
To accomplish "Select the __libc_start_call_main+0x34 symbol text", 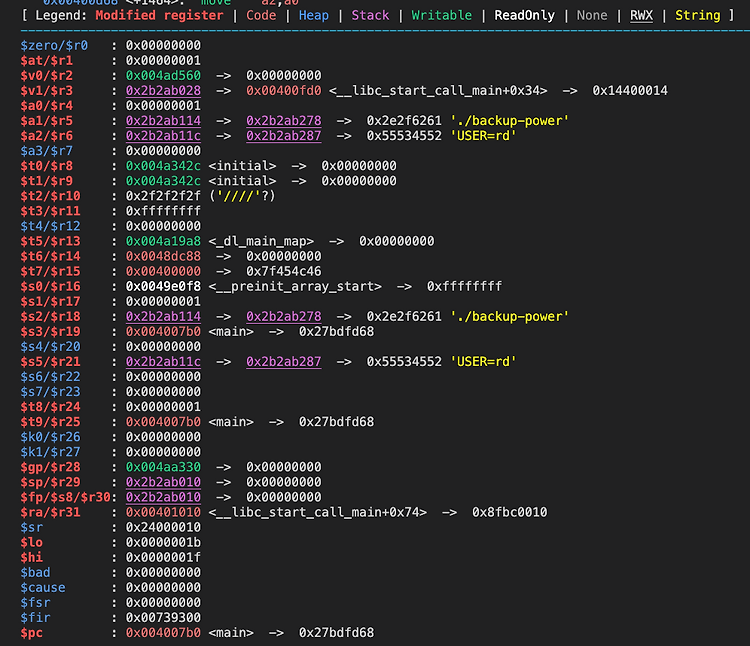I will tap(438, 91).
